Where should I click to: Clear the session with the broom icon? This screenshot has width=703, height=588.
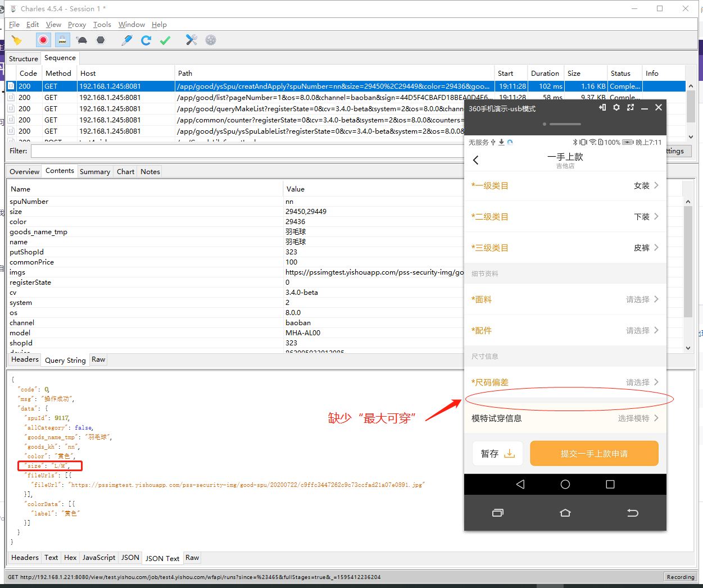click(17, 40)
